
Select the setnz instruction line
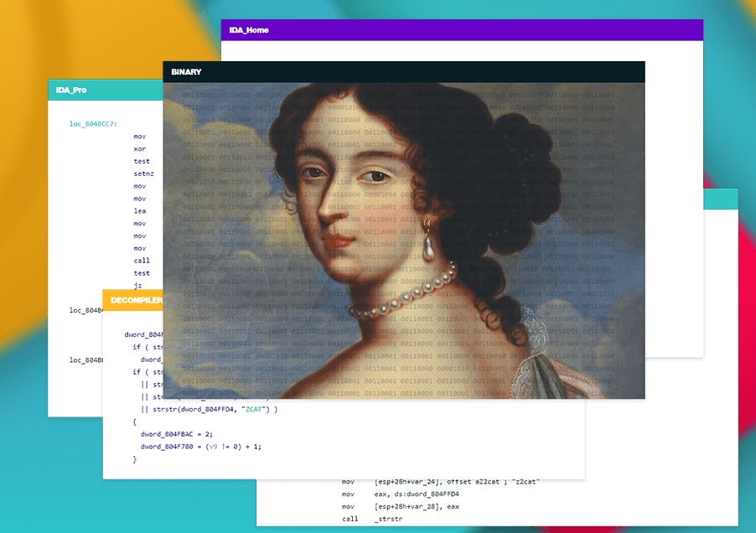[x=143, y=173]
